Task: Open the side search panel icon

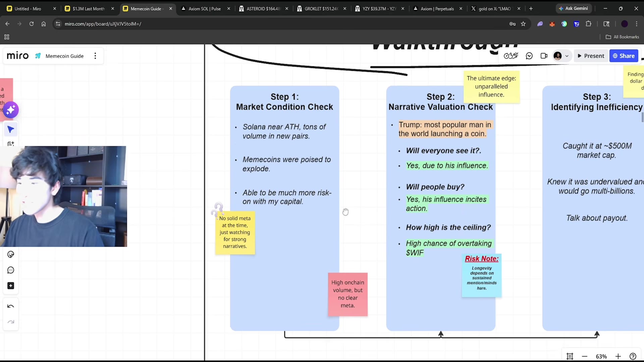Action: pyautogui.click(x=606, y=24)
